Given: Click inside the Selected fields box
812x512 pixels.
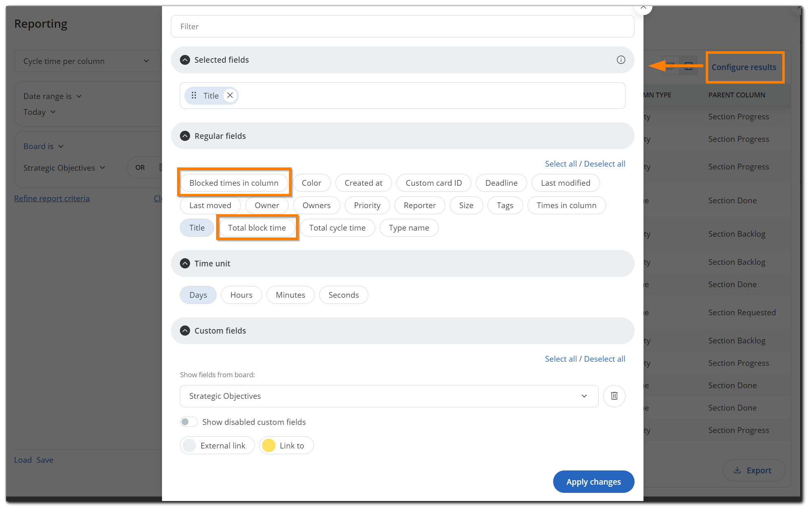Looking at the screenshot, I should pyautogui.click(x=403, y=96).
